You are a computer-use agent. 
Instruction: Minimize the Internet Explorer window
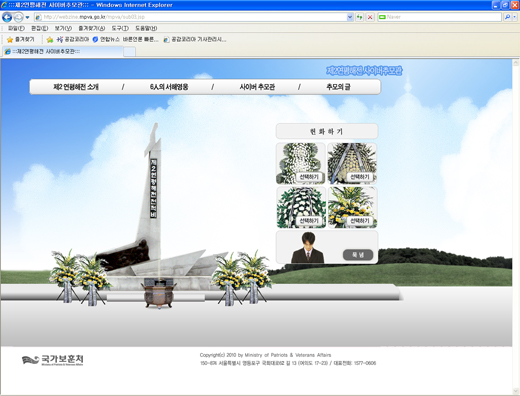(496, 5)
